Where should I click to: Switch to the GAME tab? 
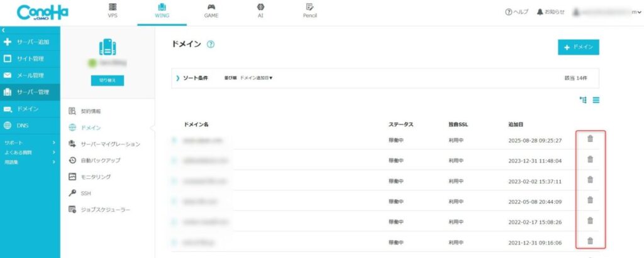[211, 11]
